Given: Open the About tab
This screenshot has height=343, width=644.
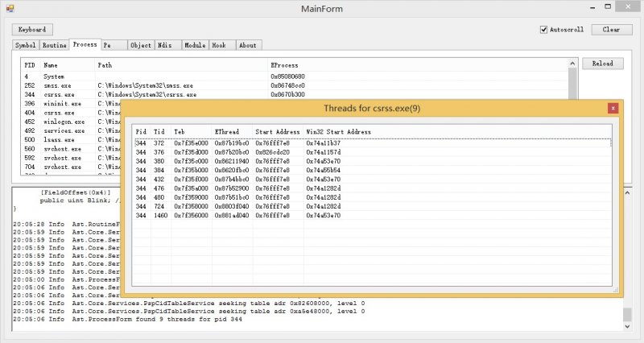Looking at the screenshot, I should pos(248,45).
